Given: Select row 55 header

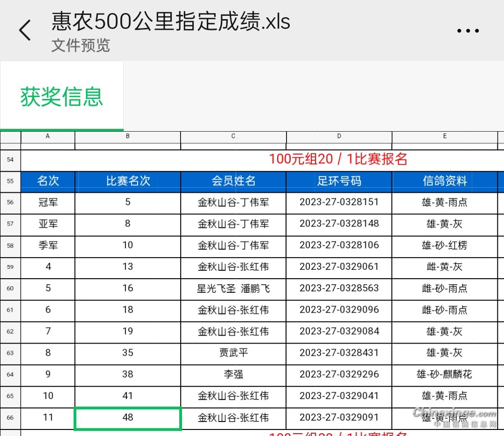Looking at the screenshot, I should 10,181.
